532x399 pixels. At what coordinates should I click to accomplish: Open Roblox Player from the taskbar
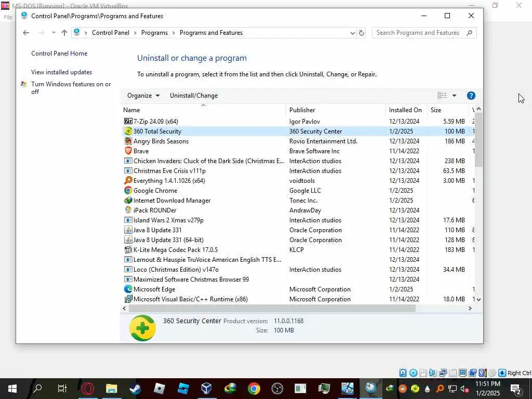point(159,389)
